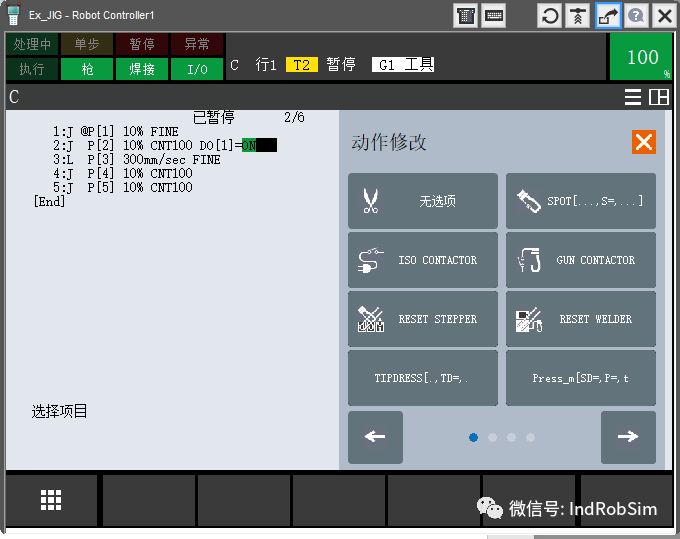The width and height of the screenshot is (680, 539).
Task: Click the green 枪 gun indicator
Action: click(87, 69)
